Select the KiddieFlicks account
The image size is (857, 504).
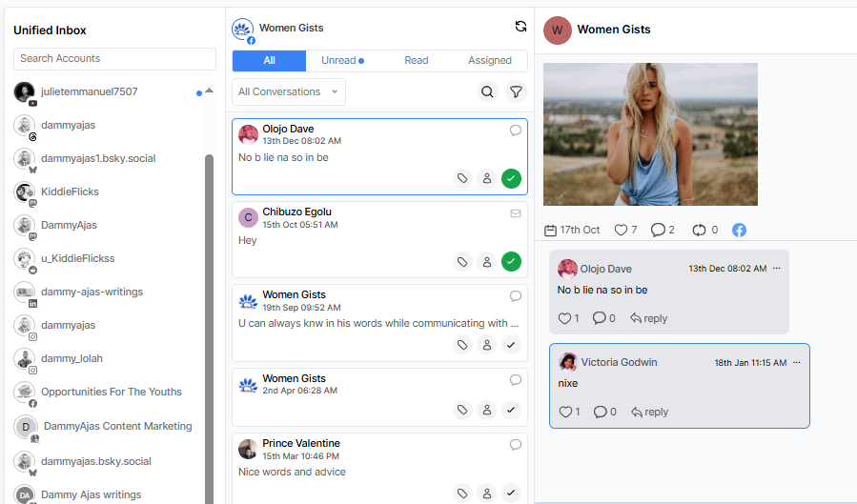pos(70,192)
